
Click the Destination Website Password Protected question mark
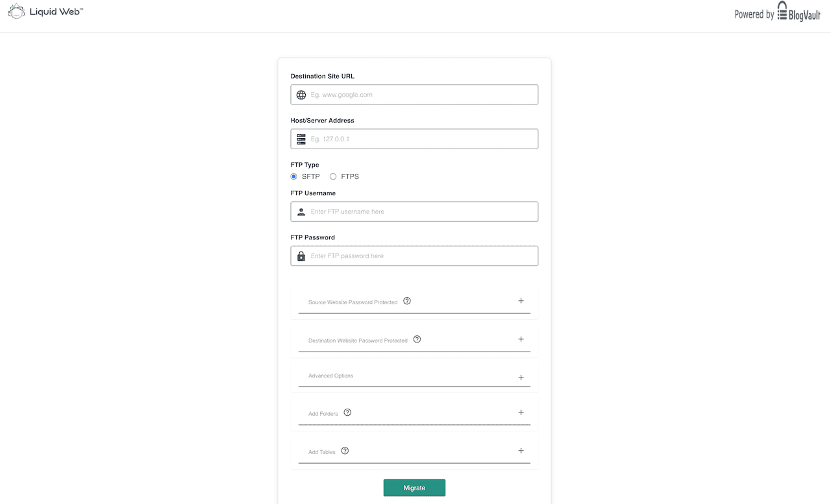coord(417,339)
